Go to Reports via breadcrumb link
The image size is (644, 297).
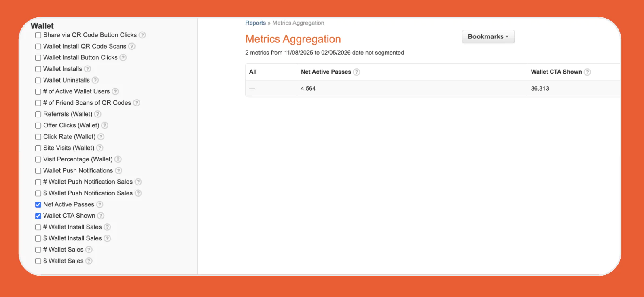coord(255,23)
